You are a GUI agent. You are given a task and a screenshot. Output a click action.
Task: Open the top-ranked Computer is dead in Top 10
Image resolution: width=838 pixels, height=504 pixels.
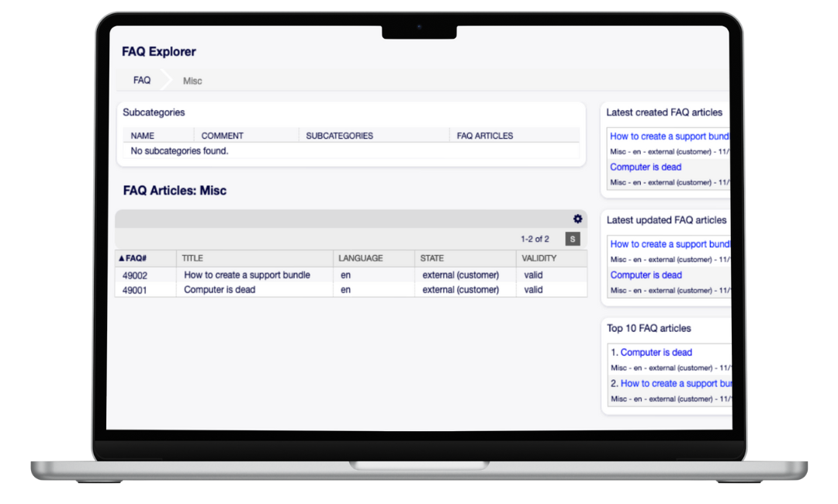click(656, 352)
